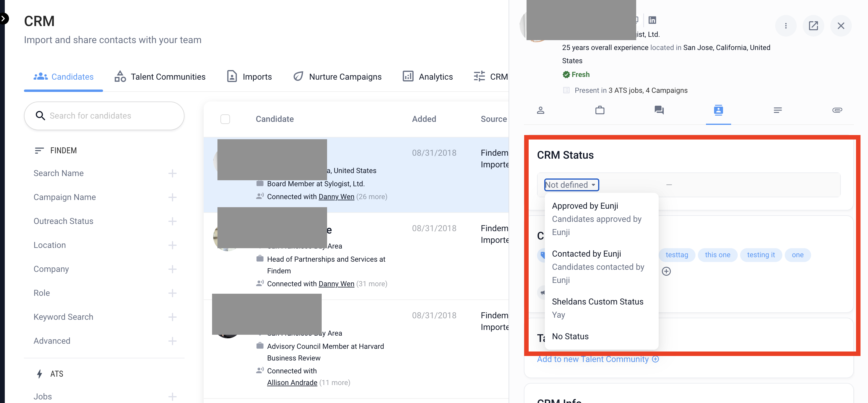
Task: Click 'Advisory Council Member at Harvard' text
Action: [x=326, y=346]
